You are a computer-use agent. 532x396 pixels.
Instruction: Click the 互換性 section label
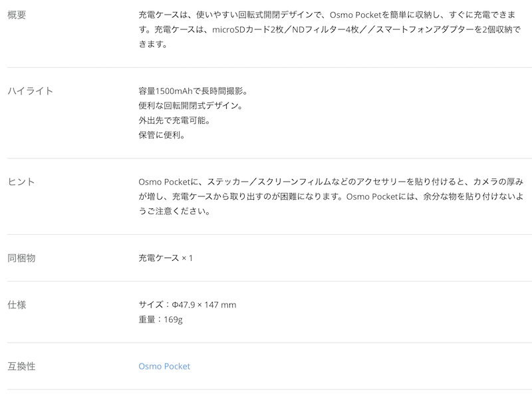(21, 366)
